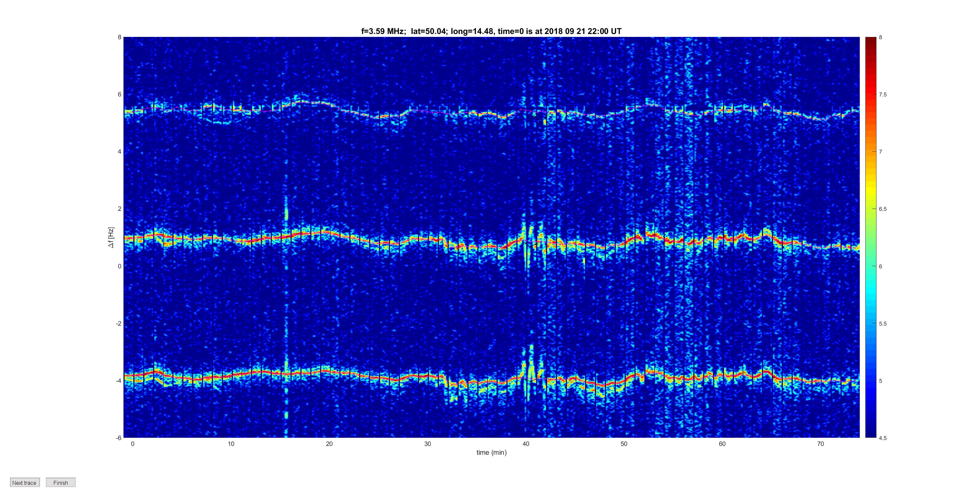This screenshot has width=980, height=492.
Task: Click the y-axis tick label -4
Action: [x=118, y=381]
